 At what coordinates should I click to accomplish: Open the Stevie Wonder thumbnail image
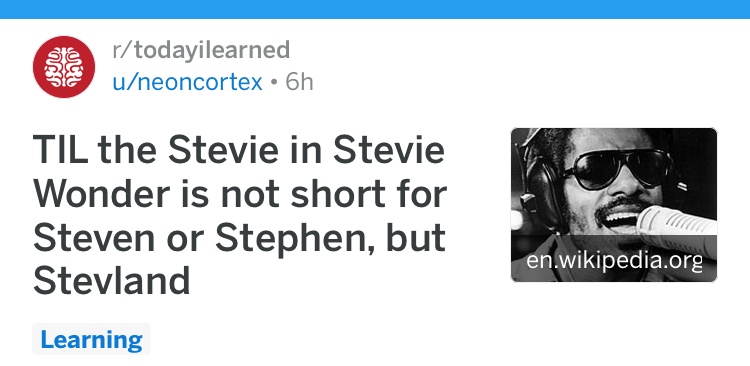pos(614,205)
